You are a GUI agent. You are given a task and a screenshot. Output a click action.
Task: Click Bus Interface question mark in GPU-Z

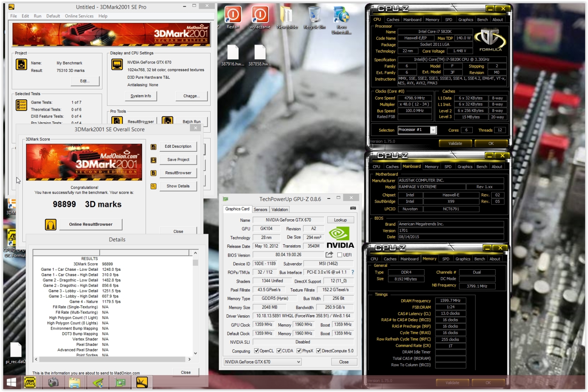pyautogui.click(x=352, y=272)
